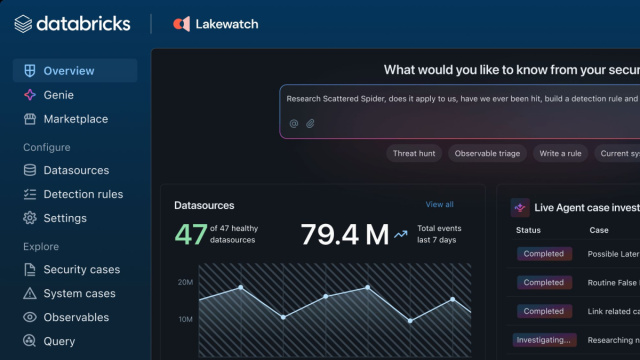Click the Observables eye icon
Viewport: 640px width, 360px height.
coord(30,317)
